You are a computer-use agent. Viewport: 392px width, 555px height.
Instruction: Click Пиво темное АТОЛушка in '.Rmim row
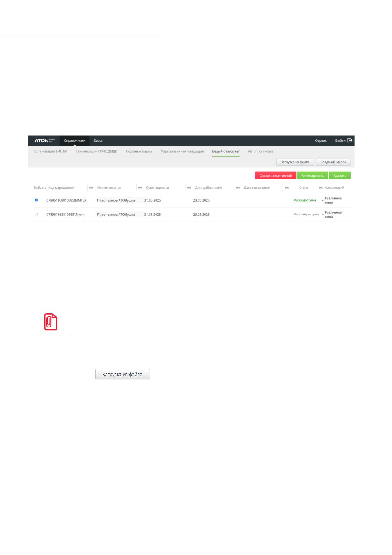[116, 215]
